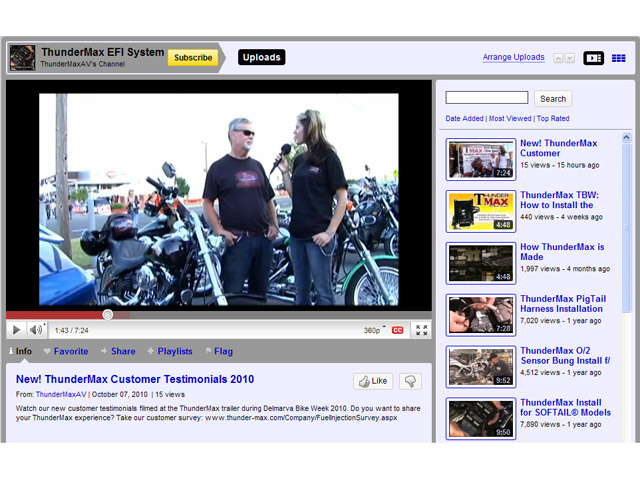Open thumbnail of How ThunderMax is Made
The image size is (640, 480).
pos(481,263)
